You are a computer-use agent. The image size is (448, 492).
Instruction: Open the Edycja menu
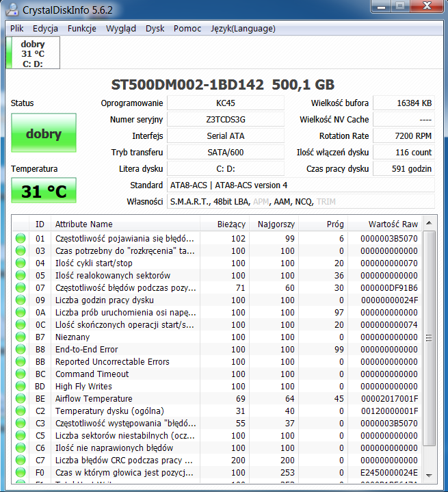(x=45, y=29)
